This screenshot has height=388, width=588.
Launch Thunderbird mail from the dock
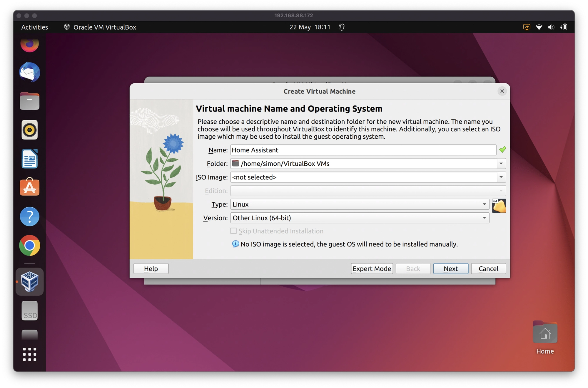pos(29,72)
